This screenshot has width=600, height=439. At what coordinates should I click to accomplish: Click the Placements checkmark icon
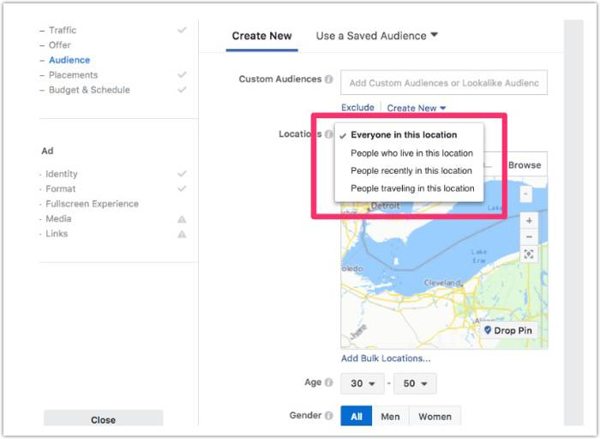pos(182,75)
